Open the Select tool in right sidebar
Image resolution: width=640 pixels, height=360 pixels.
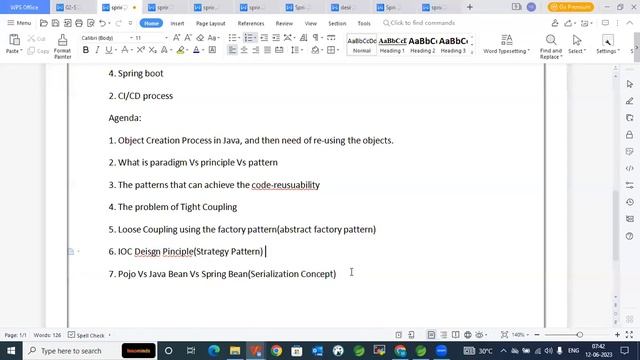(630, 84)
